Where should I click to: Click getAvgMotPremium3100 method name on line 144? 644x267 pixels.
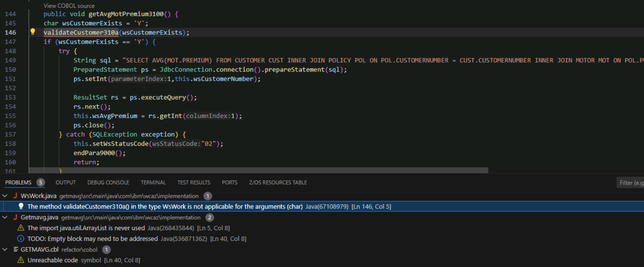(x=126, y=14)
